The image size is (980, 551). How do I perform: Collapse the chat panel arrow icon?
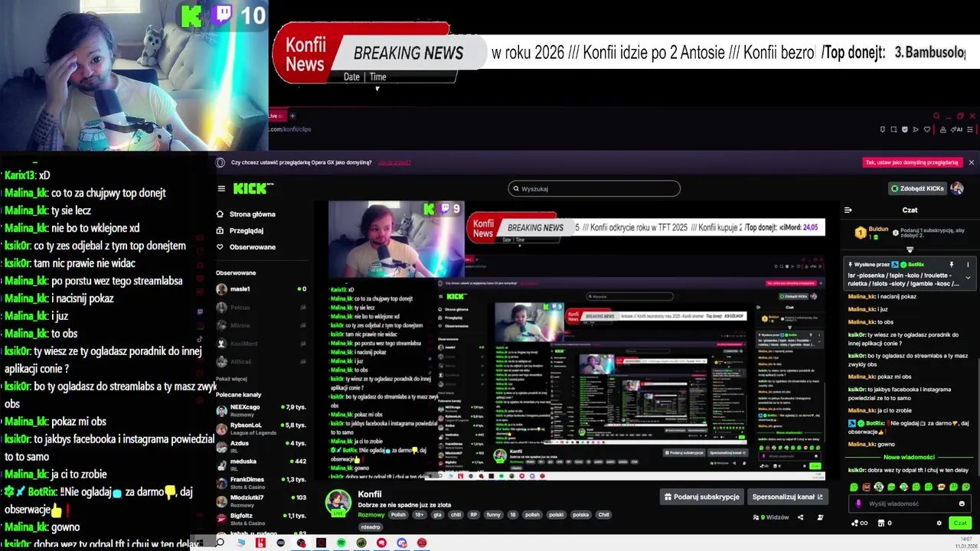pyautogui.click(x=848, y=210)
